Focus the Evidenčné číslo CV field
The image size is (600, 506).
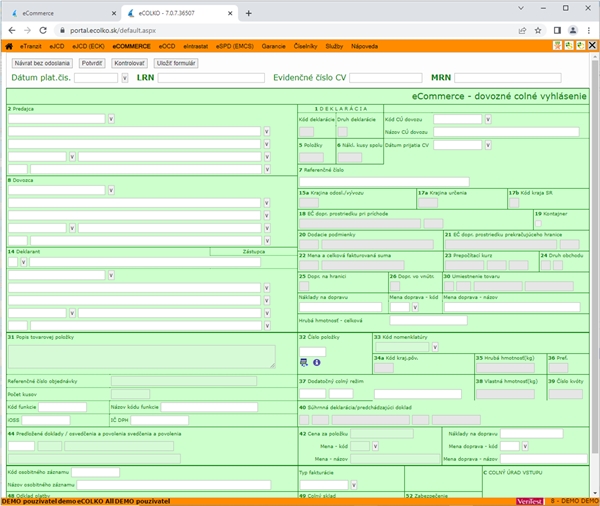pos(386,78)
